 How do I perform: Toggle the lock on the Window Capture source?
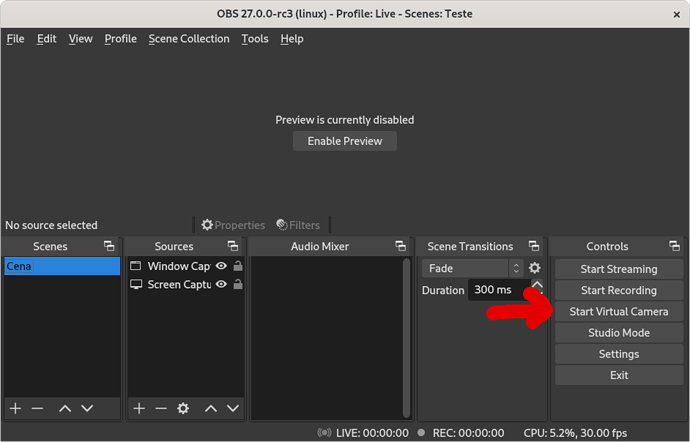coord(238,265)
